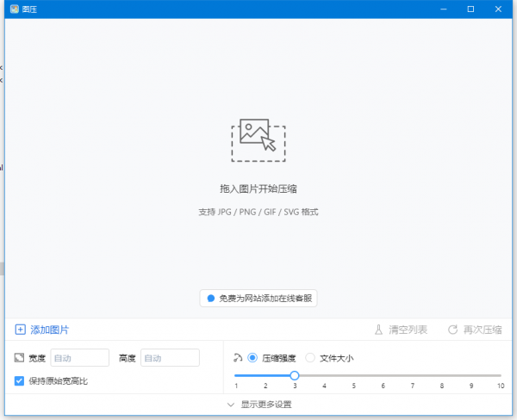Clear the list with 清空列表
Image resolution: width=517 pixels, height=420 pixels.
(x=401, y=330)
